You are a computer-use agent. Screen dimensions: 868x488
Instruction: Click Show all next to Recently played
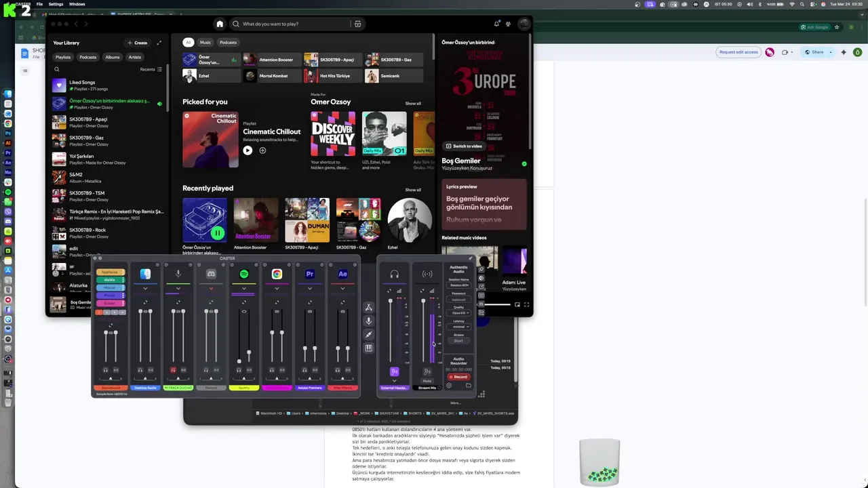click(x=413, y=190)
